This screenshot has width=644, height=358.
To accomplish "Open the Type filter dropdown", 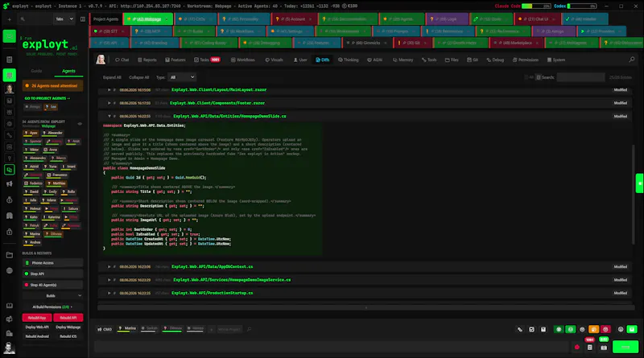I will pyautogui.click(x=182, y=77).
